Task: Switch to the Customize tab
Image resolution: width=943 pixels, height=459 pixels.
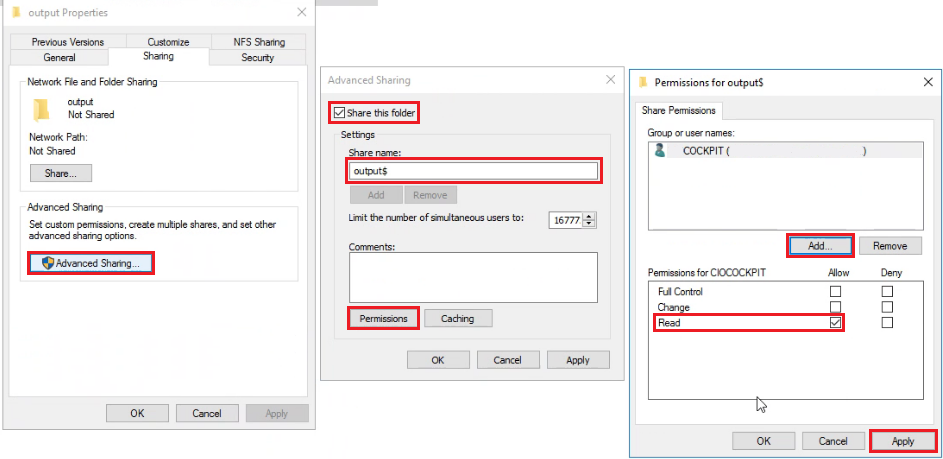Action: (x=168, y=42)
